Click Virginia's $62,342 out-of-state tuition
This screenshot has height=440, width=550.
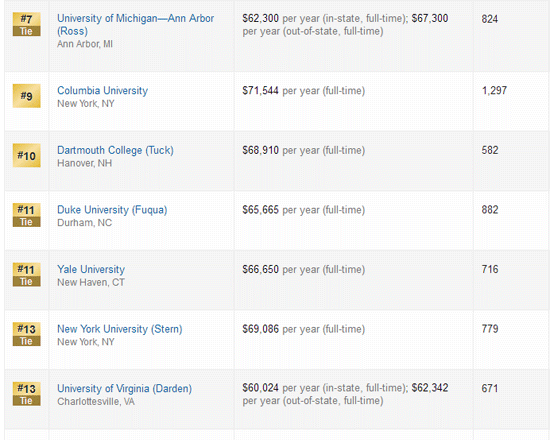[430, 388]
